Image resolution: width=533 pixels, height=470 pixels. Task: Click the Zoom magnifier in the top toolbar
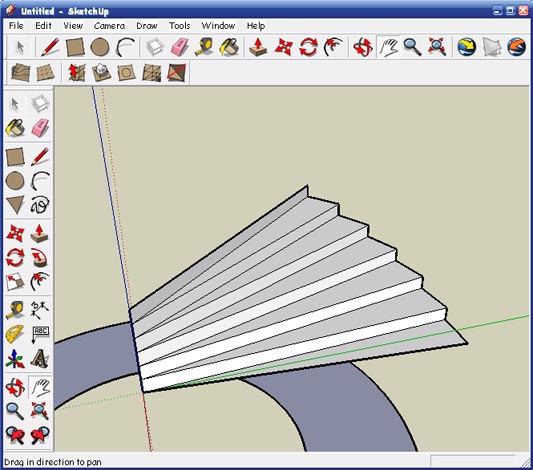412,47
